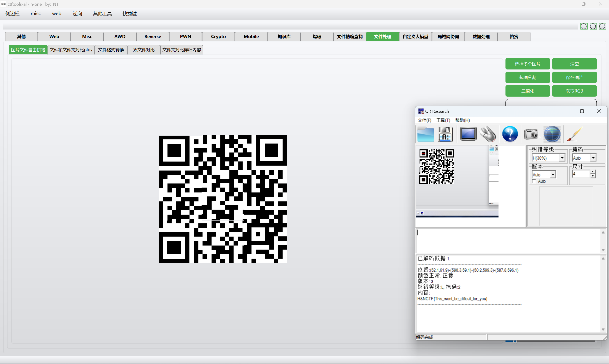Click the globe radar icon in QR Research
This screenshot has width=609, height=364.
552,134
